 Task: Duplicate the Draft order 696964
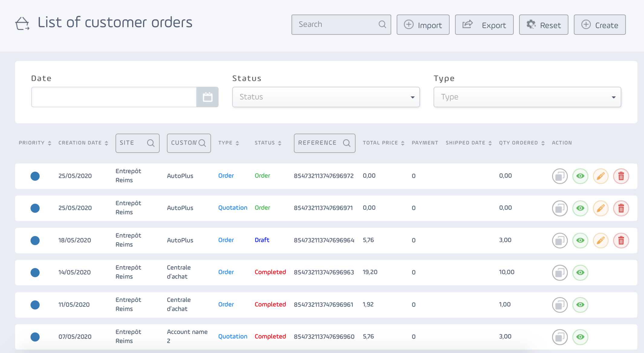[560, 241]
